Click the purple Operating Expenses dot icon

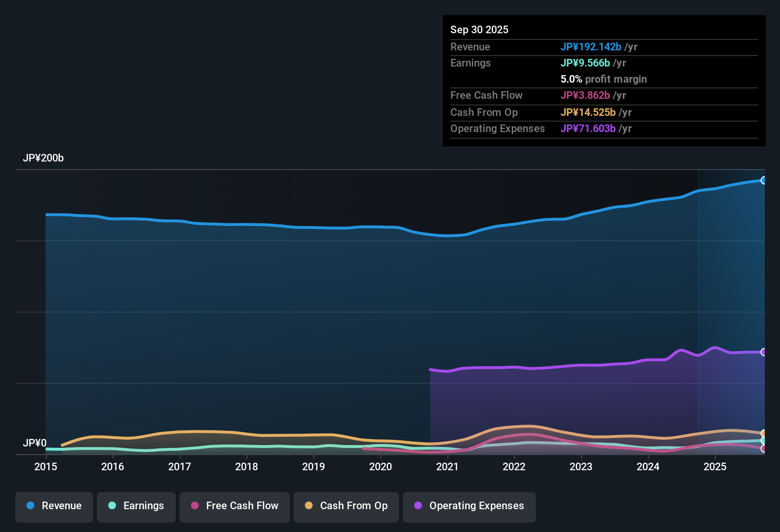click(x=418, y=506)
